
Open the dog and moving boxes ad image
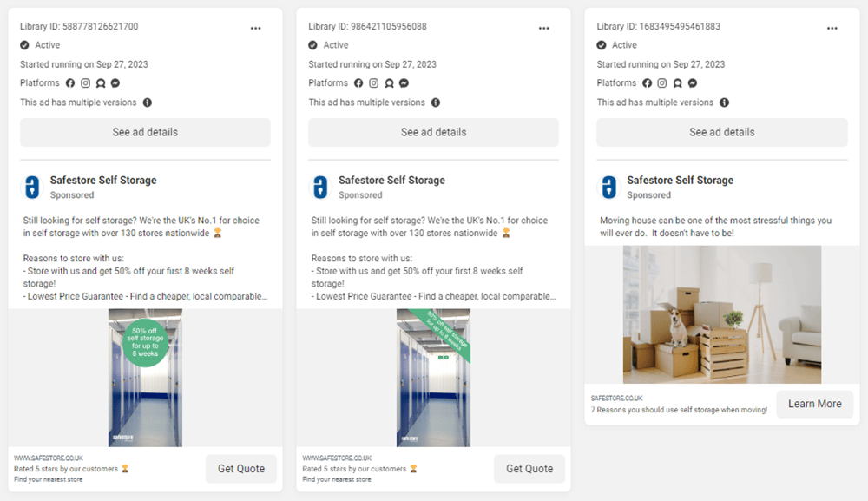(x=722, y=314)
